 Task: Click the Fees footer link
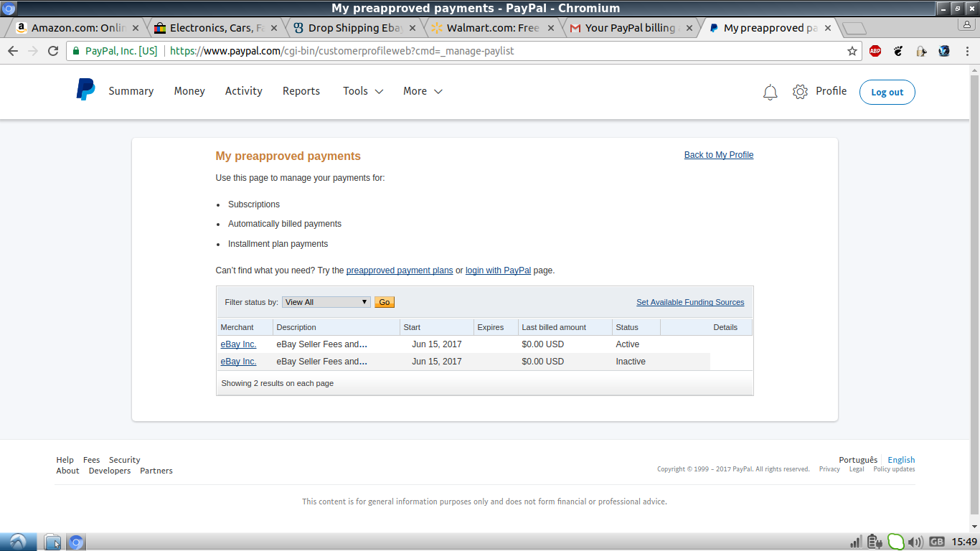92,460
